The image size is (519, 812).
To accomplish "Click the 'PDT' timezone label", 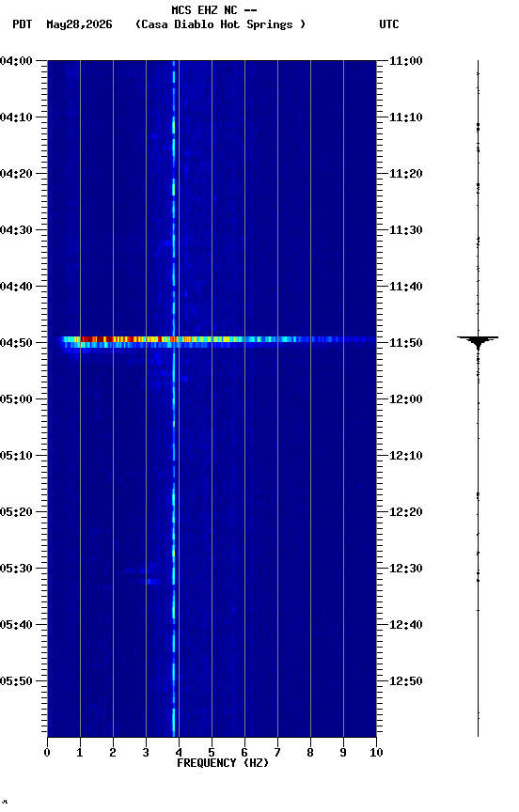I will (23, 24).
